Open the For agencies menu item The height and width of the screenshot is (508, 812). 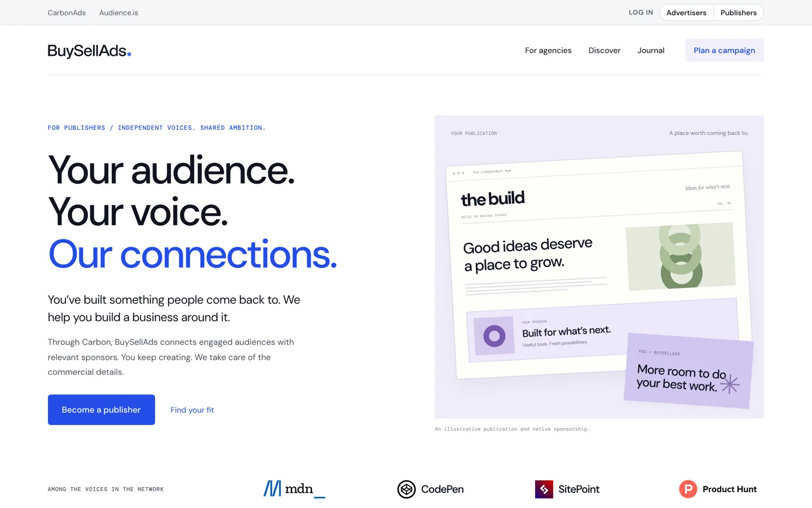point(548,50)
